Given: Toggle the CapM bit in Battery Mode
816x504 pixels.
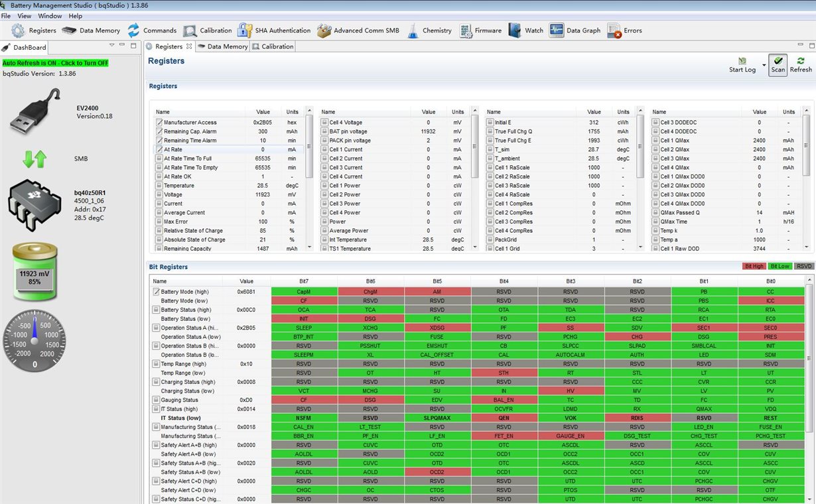Looking at the screenshot, I should 304,291.
